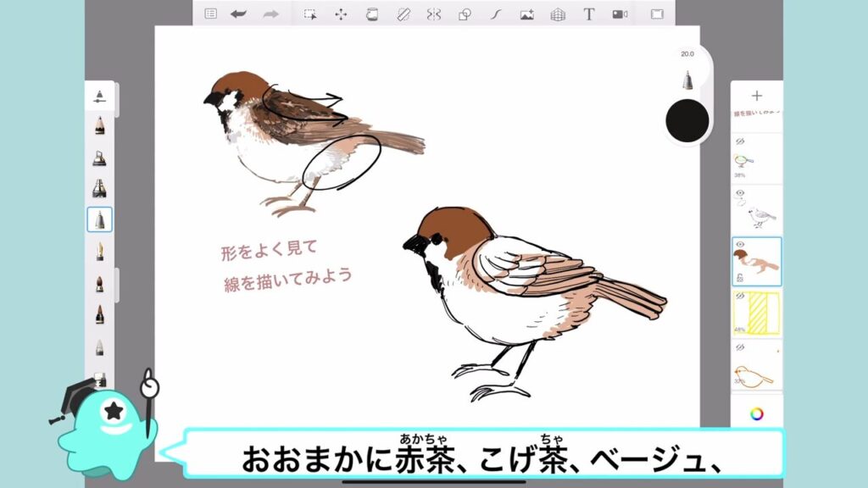Viewport: 868px width, 488px height.
Task: Enable the symmetry drawing tool
Action: tap(433, 14)
